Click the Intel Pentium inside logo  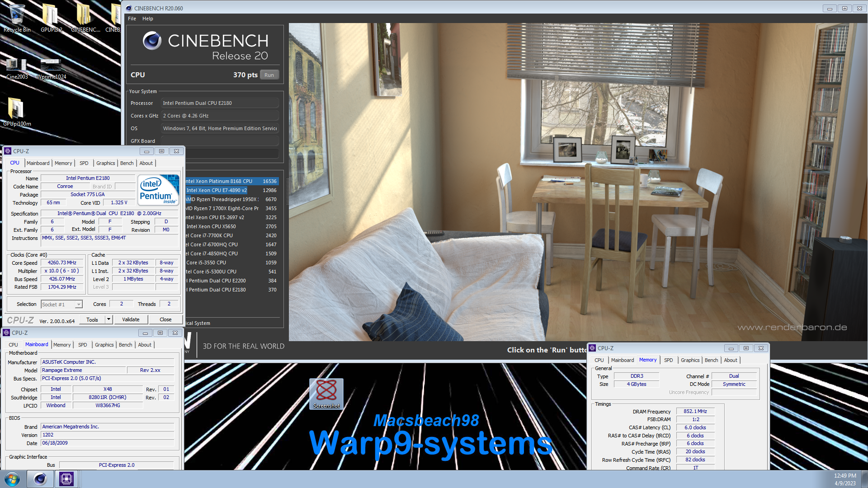point(158,190)
